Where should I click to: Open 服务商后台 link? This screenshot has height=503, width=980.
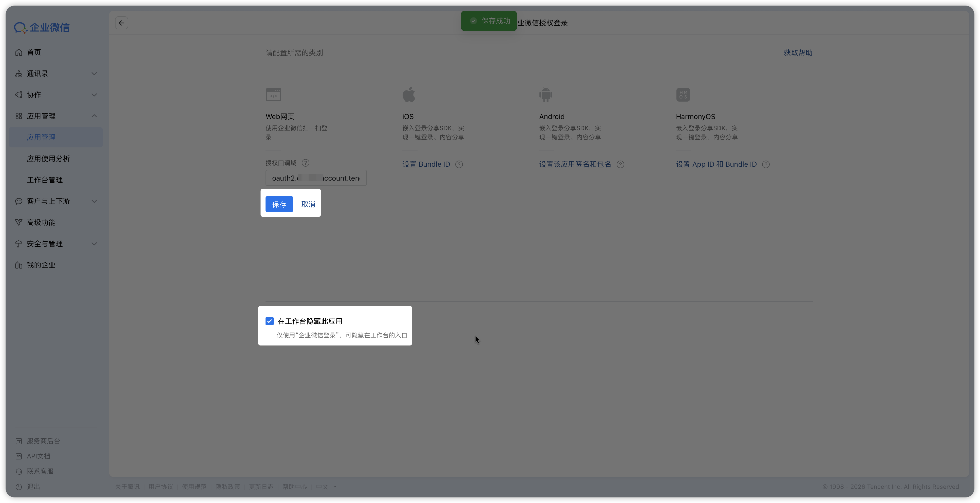[x=43, y=441]
